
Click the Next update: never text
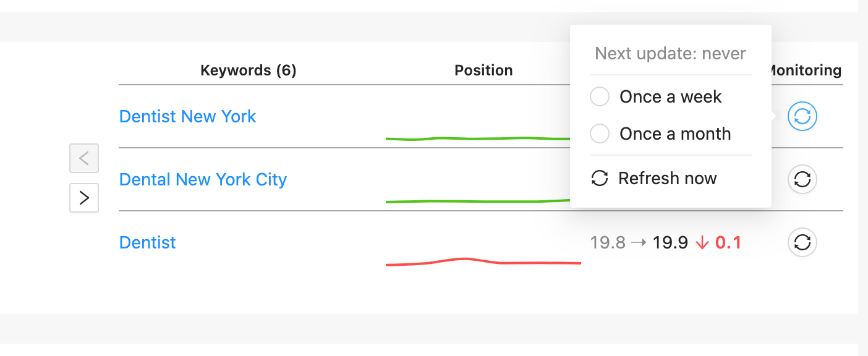pos(670,54)
